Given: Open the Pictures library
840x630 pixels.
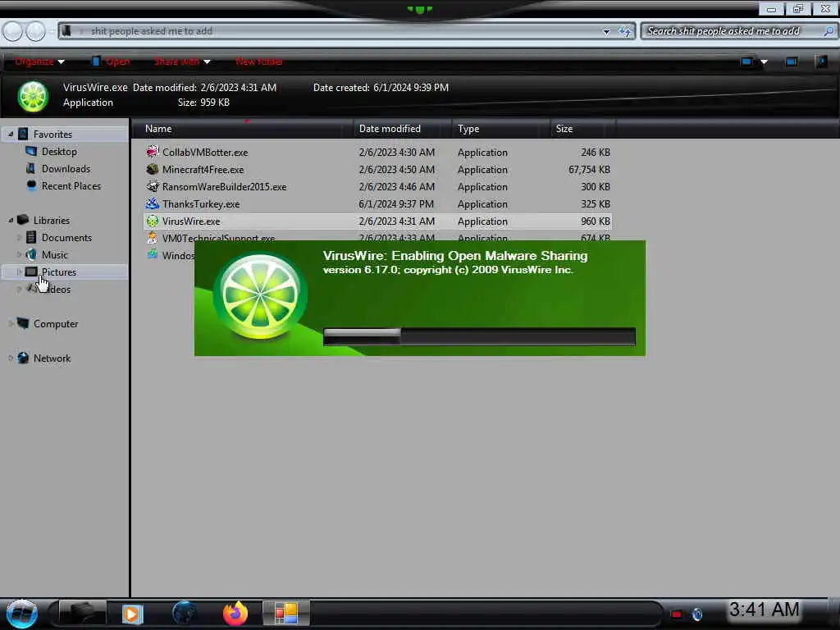Looking at the screenshot, I should click(59, 272).
